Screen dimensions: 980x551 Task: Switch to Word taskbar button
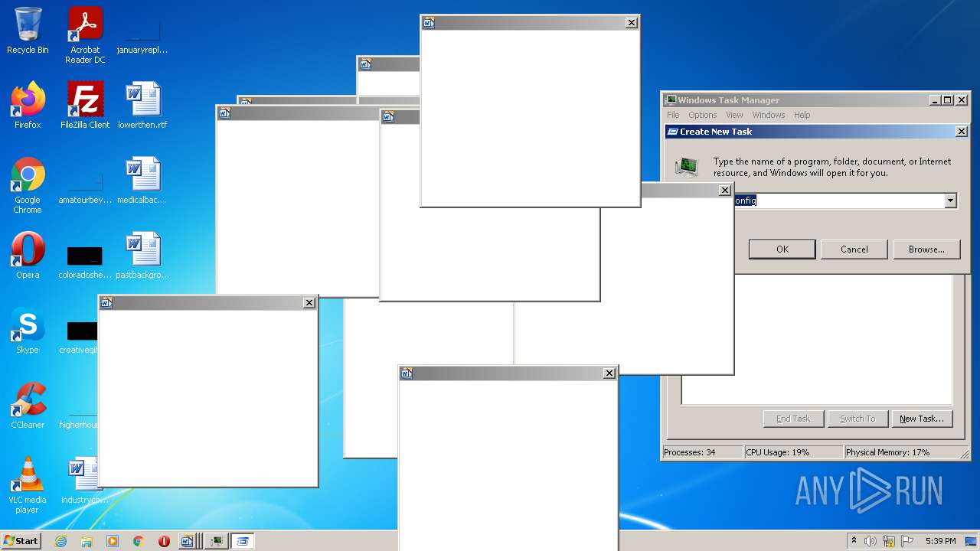coord(188,541)
